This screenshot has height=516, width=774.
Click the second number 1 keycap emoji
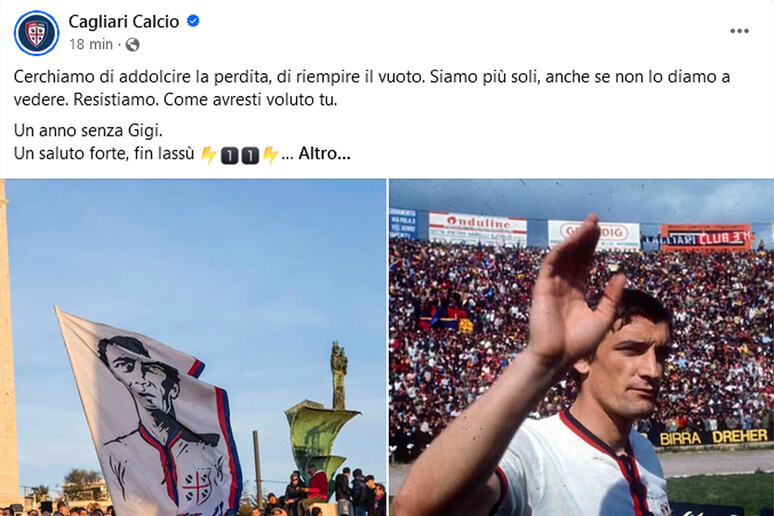[250, 156]
